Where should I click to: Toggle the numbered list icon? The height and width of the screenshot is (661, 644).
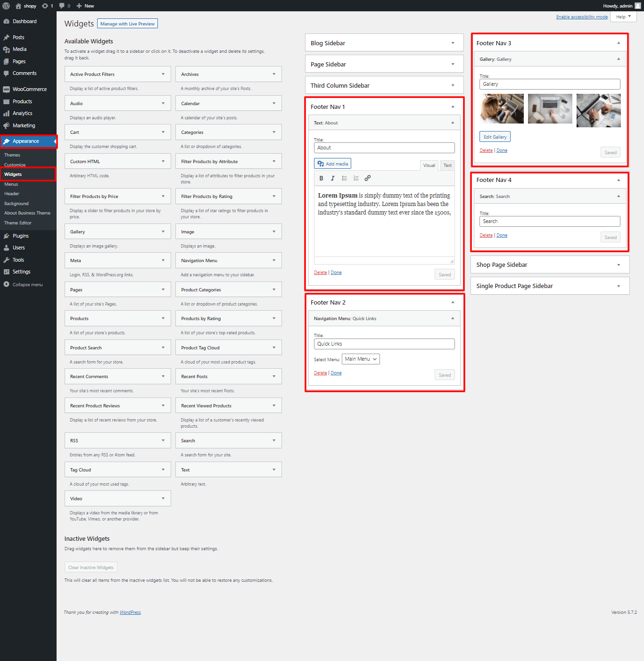click(x=356, y=178)
